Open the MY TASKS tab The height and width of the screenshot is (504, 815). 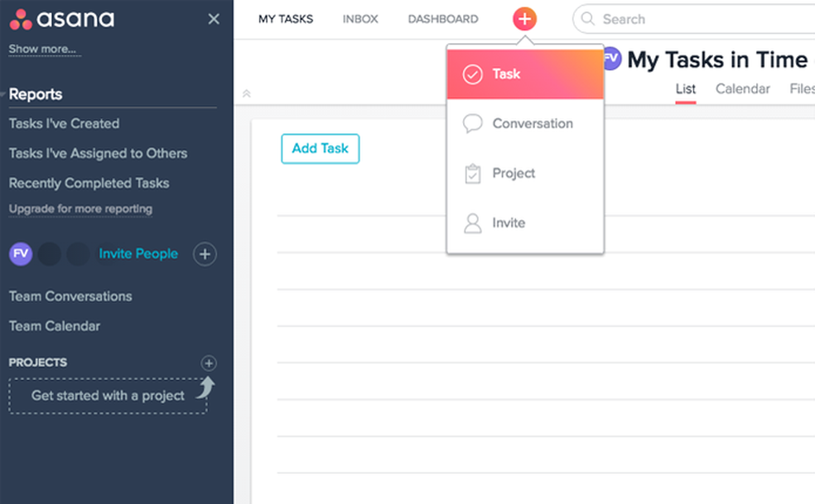pyautogui.click(x=286, y=19)
